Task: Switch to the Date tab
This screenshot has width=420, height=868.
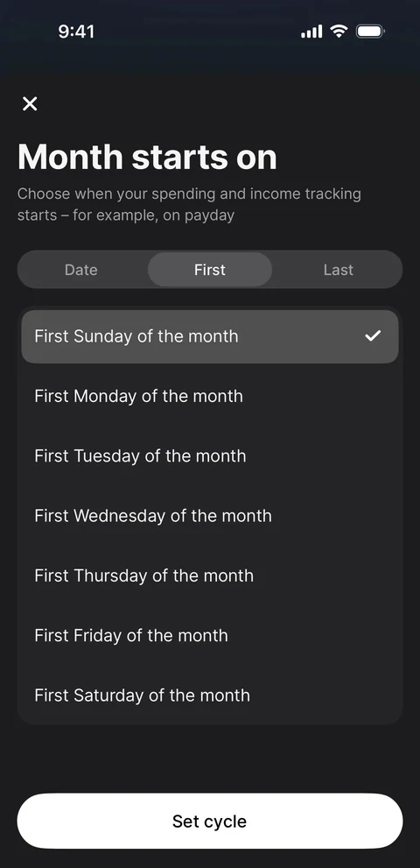Action: (81, 270)
